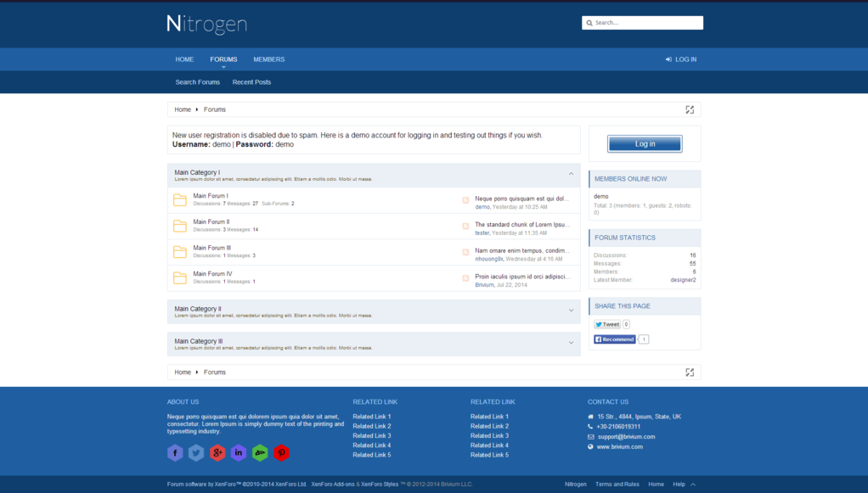Image resolution: width=868 pixels, height=493 pixels.
Task: Expand the Main Category III section
Action: (x=571, y=343)
